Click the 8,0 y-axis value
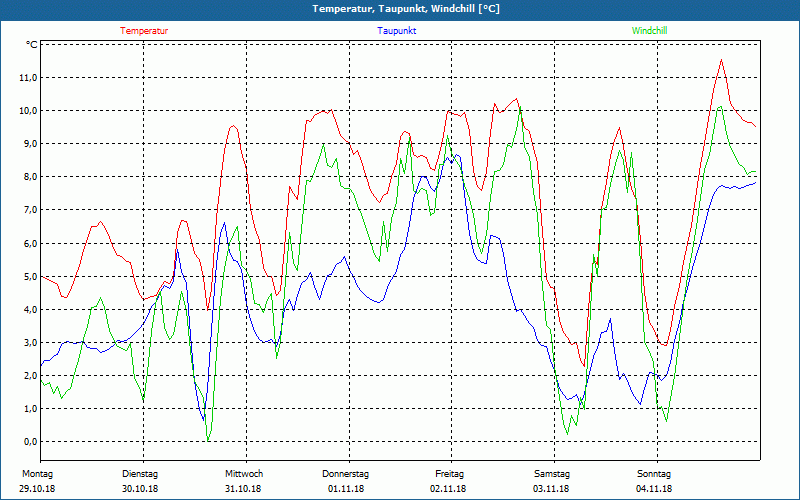This screenshot has width=800, height=500. pyautogui.click(x=31, y=177)
